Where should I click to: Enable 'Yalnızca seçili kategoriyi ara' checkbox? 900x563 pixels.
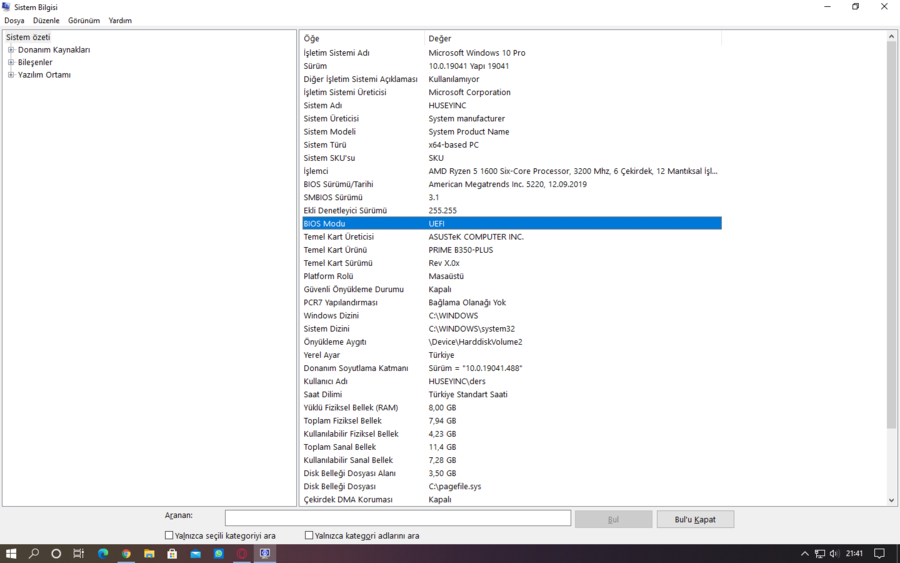tap(169, 535)
